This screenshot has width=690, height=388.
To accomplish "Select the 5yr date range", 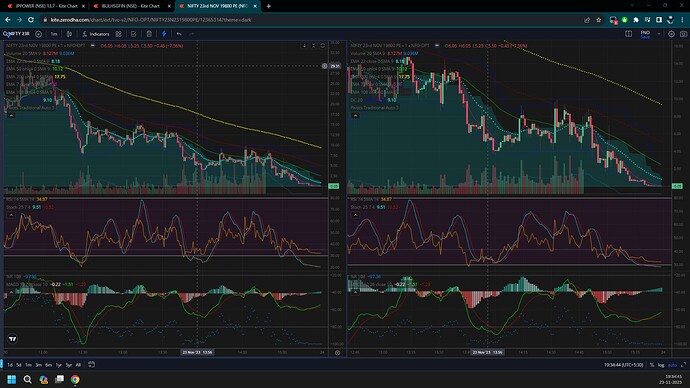I will [x=69, y=365].
